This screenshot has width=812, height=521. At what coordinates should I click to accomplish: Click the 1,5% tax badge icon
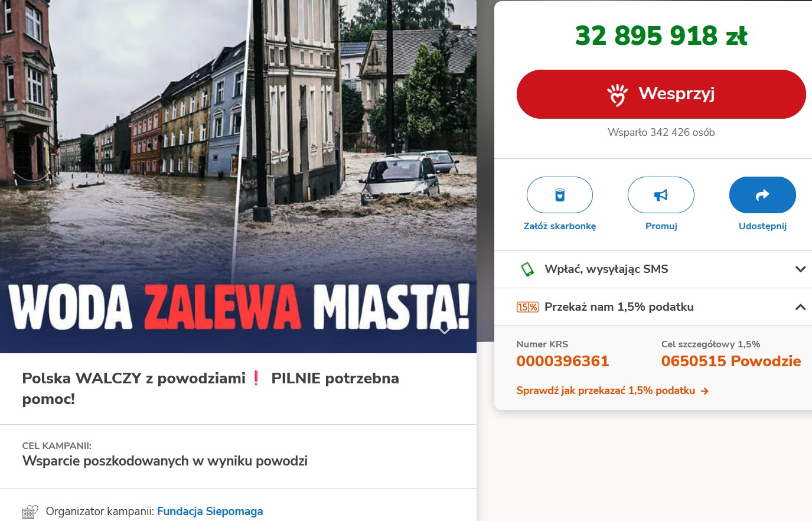pos(527,307)
